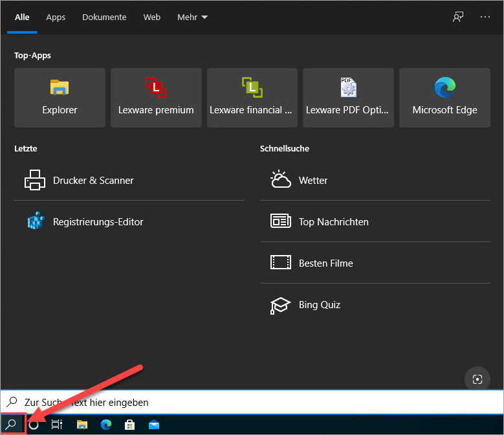The width and height of the screenshot is (504, 435).
Task: Open the three-dots options menu
Action: coord(485,17)
